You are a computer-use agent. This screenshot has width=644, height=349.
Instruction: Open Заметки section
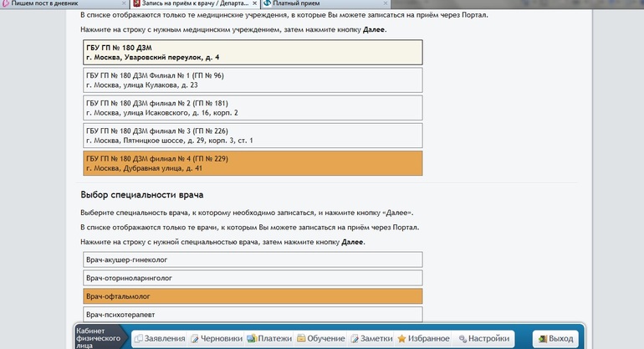click(371, 339)
